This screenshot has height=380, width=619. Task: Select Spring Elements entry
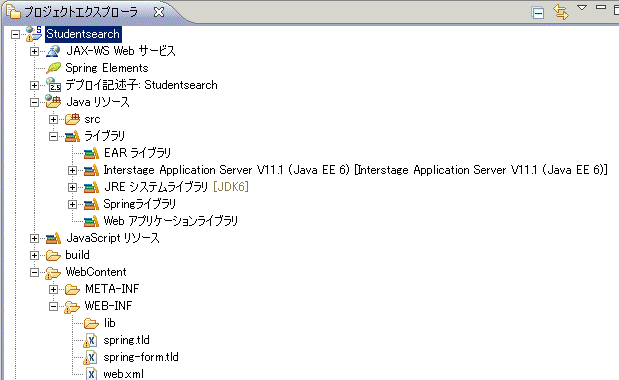107,68
